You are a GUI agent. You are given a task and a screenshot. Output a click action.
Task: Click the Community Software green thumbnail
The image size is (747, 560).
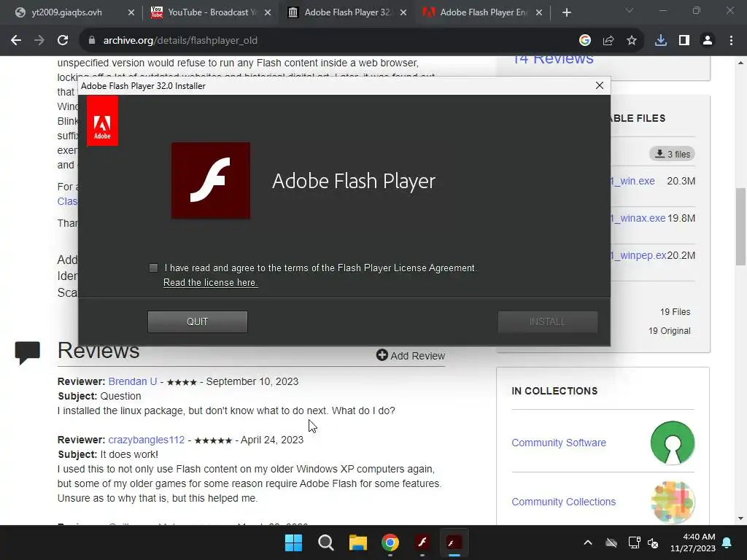point(673,443)
